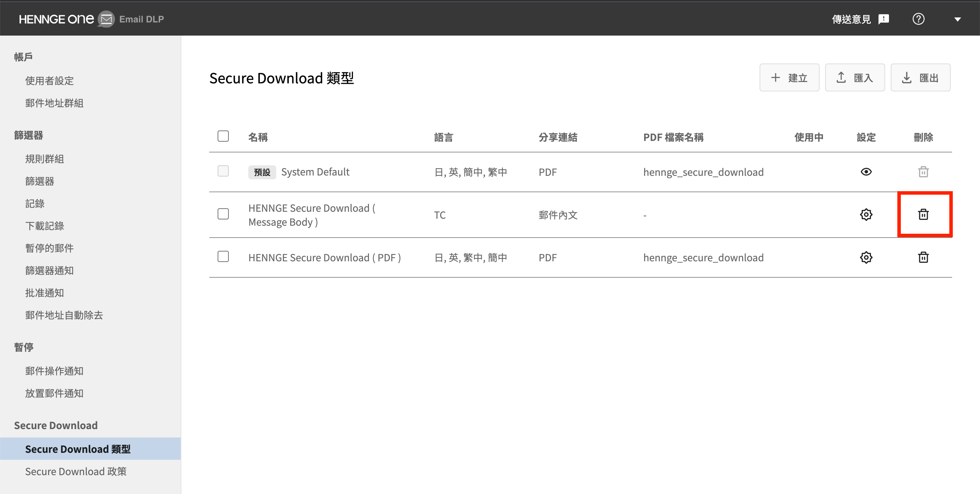Click the 帳戶 sidebar section heading

pos(24,57)
